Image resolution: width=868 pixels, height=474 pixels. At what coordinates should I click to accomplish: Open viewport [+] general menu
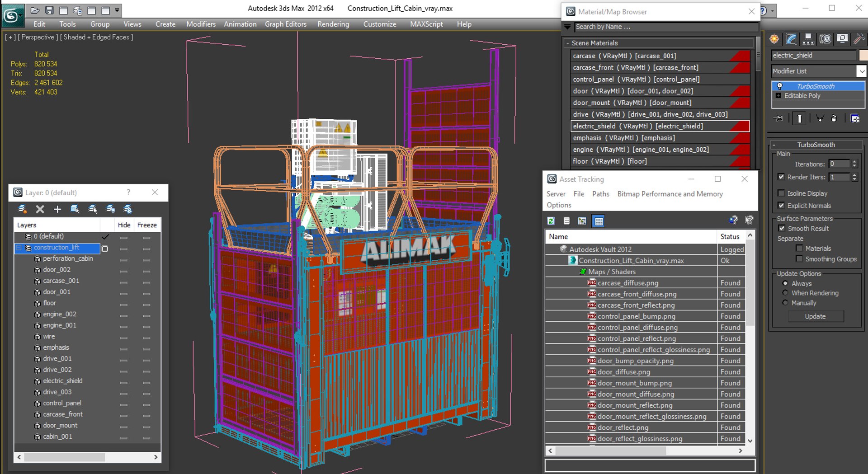click(10, 37)
